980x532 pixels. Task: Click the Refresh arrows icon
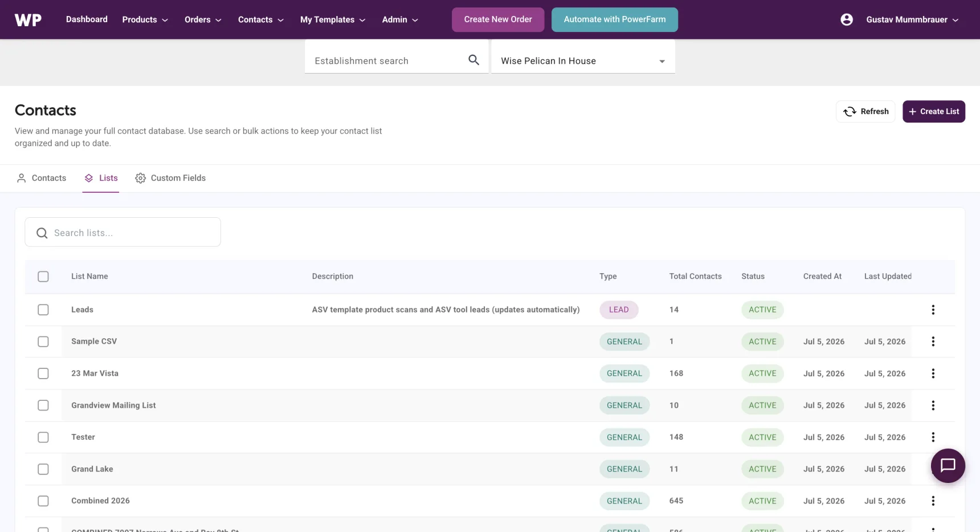(850, 111)
